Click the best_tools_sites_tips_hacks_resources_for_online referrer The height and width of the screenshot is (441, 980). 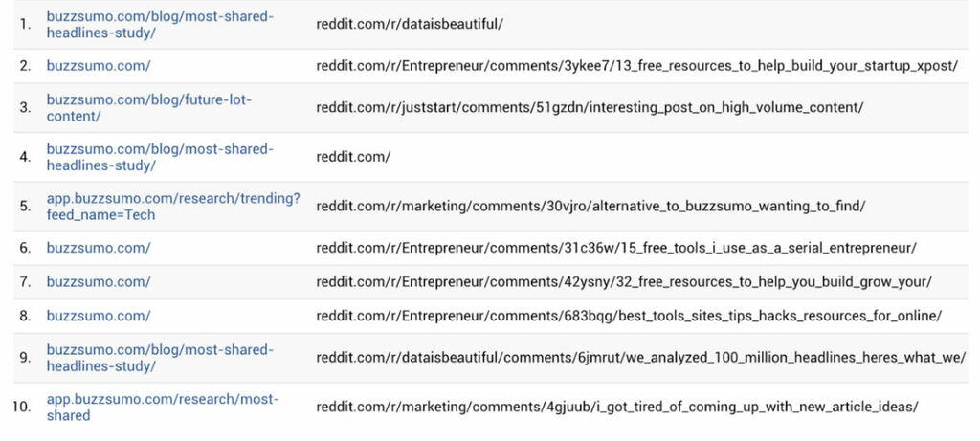(629, 315)
